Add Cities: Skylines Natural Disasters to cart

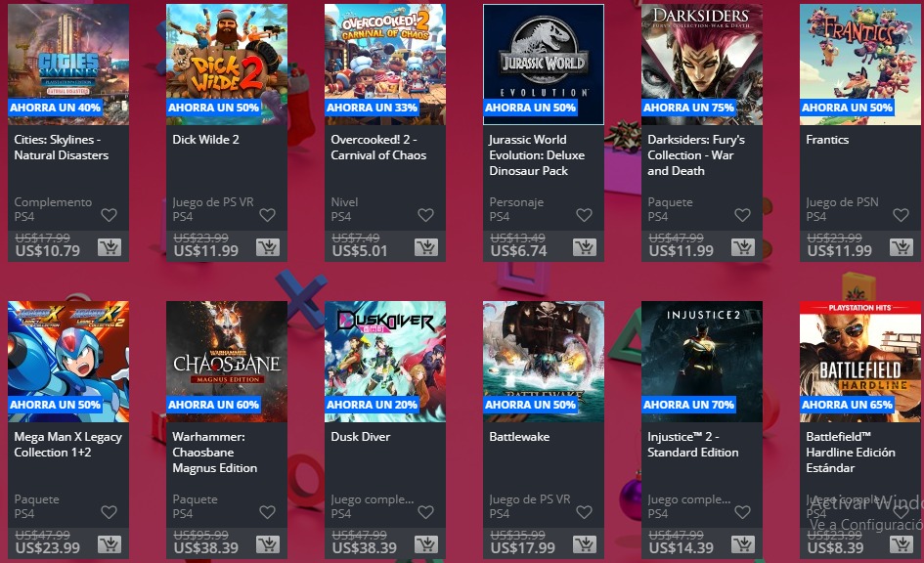109,247
